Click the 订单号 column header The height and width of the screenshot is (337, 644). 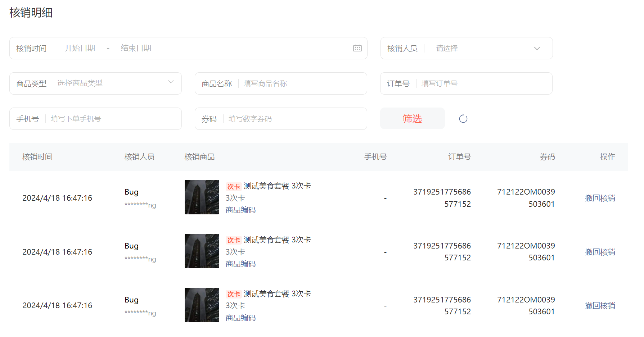coord(459,157)
